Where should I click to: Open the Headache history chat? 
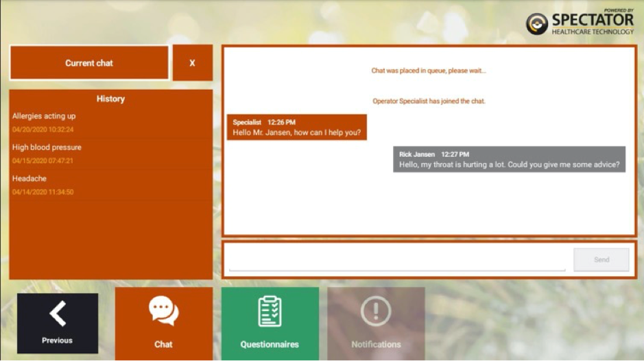pos(111,184)
